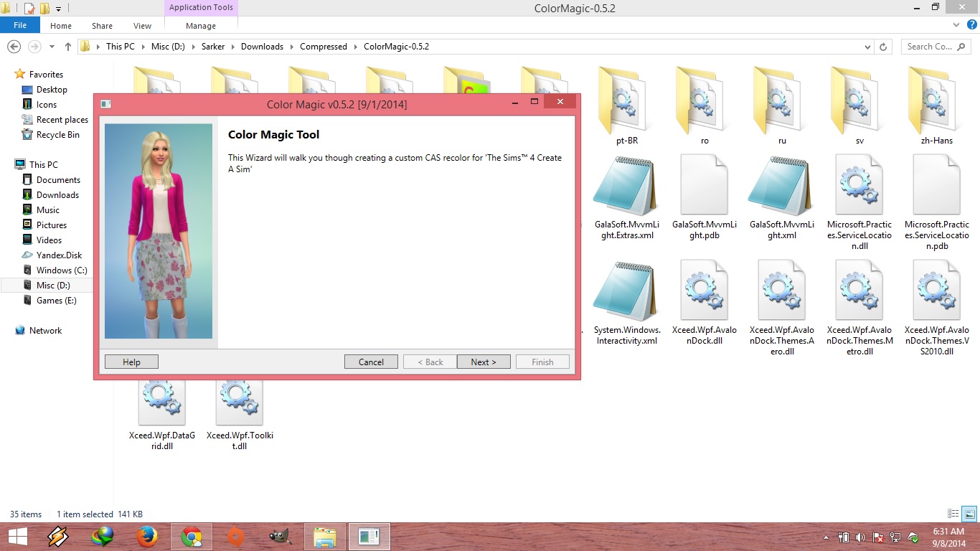Select GalaSoft.MvvmLight.pdb file icon

(x=704, y=185)
